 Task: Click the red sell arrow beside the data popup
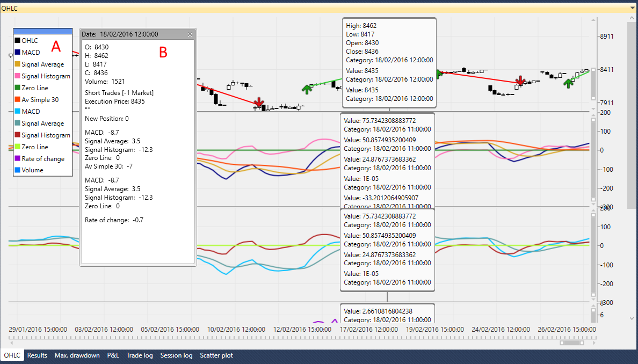coord(258,102)
